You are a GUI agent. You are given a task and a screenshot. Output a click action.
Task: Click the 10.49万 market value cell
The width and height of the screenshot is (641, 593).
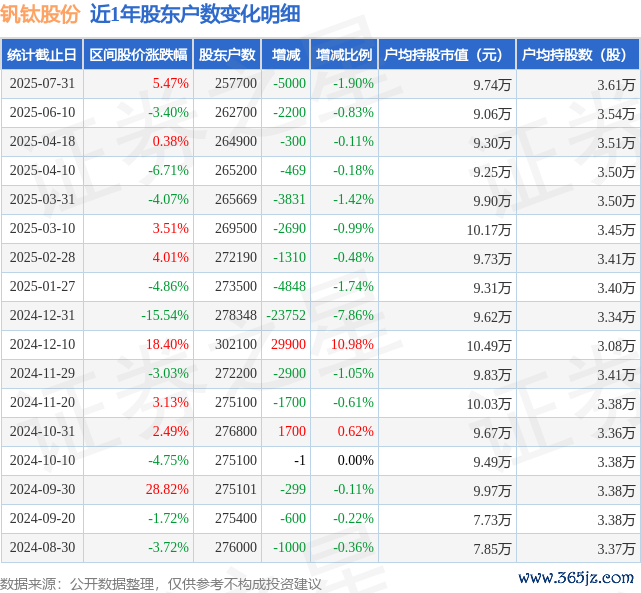click(x=489, y=346)
